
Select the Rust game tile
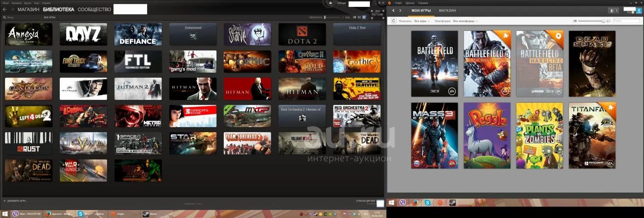point(29,143)
